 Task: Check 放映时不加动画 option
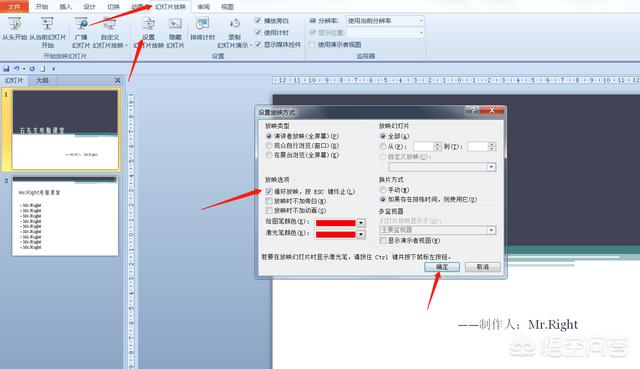pos(269,210)
